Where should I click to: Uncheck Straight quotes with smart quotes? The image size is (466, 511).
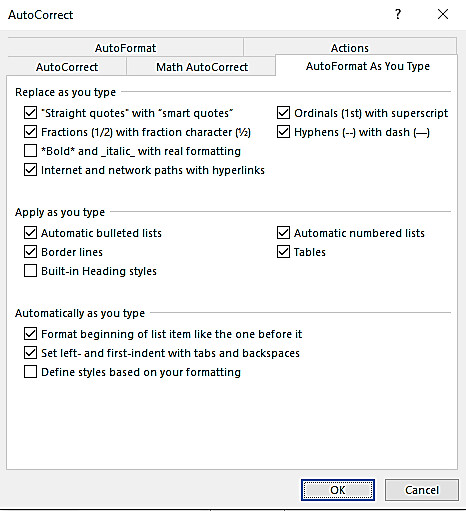(30, 113)
